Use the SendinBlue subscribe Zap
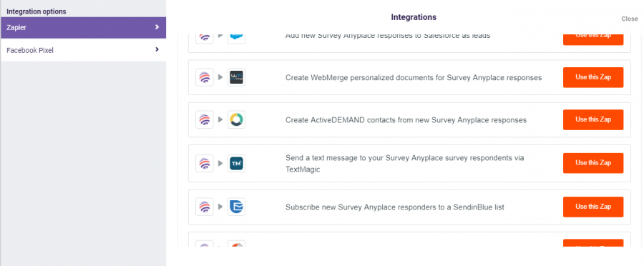 (x=593, y=207)
